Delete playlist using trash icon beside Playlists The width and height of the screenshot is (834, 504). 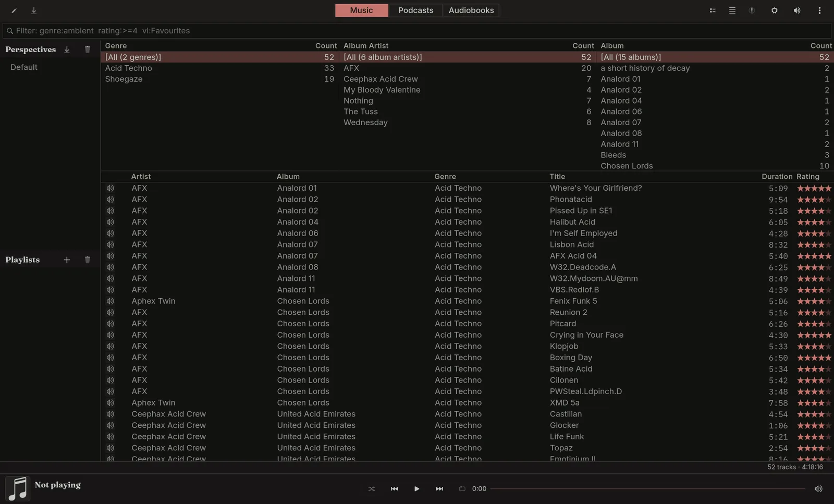[88, 260]
